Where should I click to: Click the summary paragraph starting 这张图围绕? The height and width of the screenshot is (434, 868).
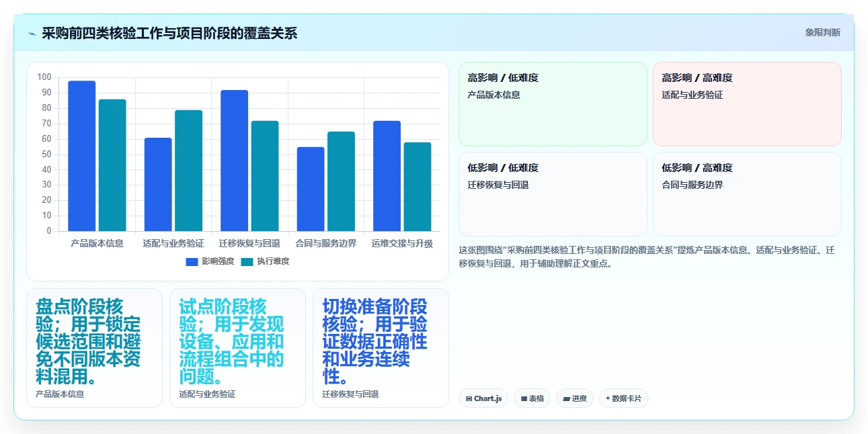pos(647,257)
